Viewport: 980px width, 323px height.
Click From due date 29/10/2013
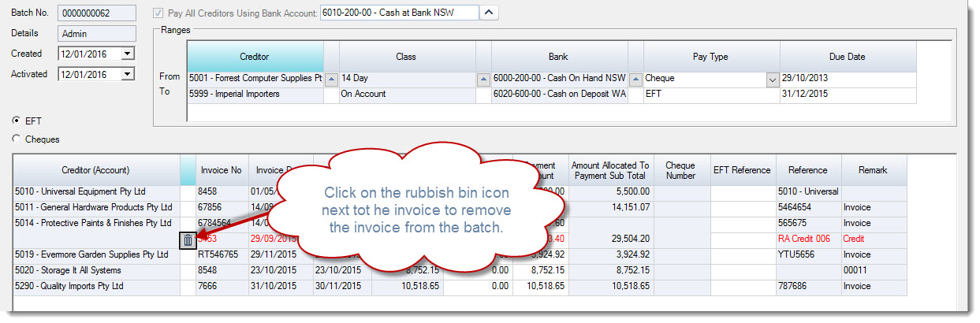click(848, 80)
